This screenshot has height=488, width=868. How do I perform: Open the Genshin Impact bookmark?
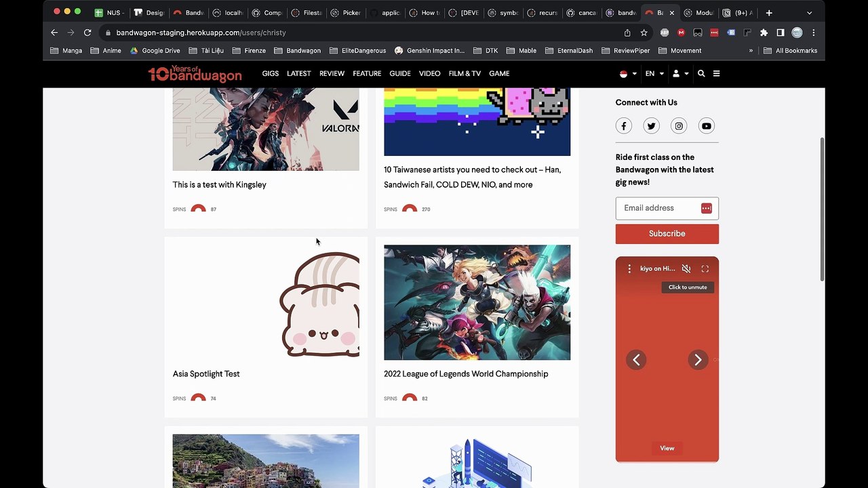pos(430,51)
